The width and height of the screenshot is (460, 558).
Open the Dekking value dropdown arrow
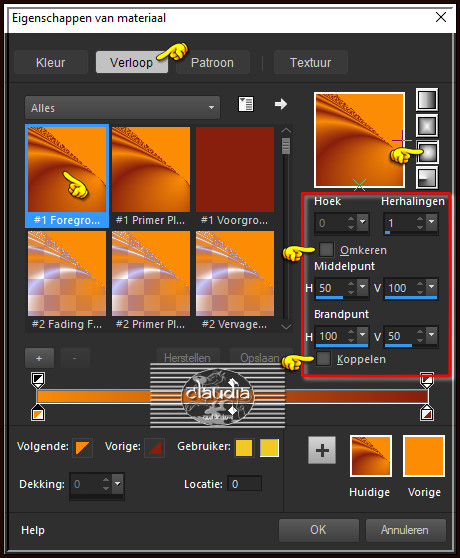[118, 484]
